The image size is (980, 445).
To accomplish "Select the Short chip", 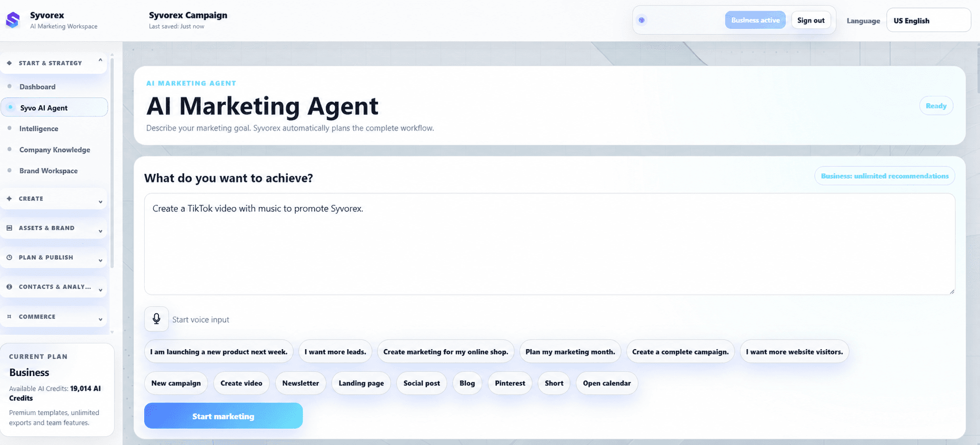I will click(554, 383).
